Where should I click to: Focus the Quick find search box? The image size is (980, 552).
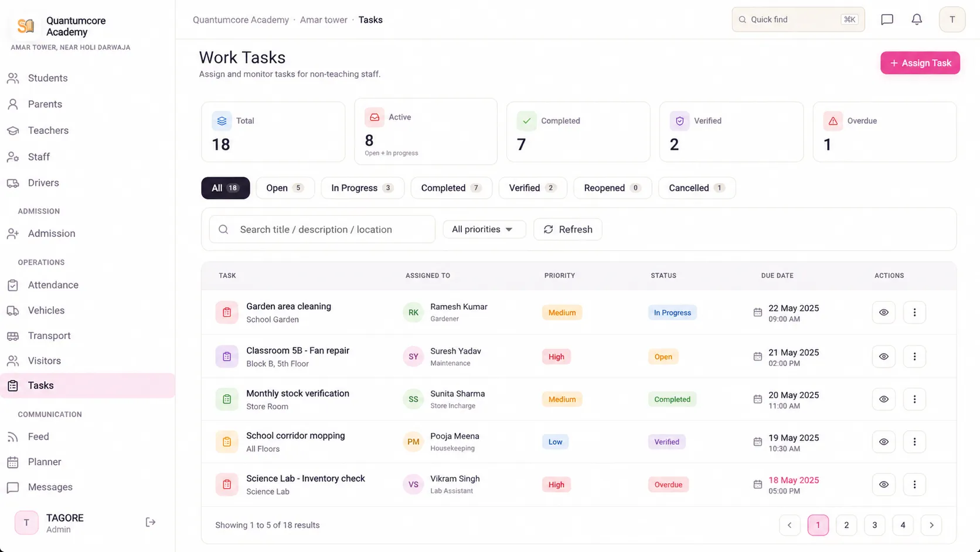pyautogui.click(x=798, y=19)
